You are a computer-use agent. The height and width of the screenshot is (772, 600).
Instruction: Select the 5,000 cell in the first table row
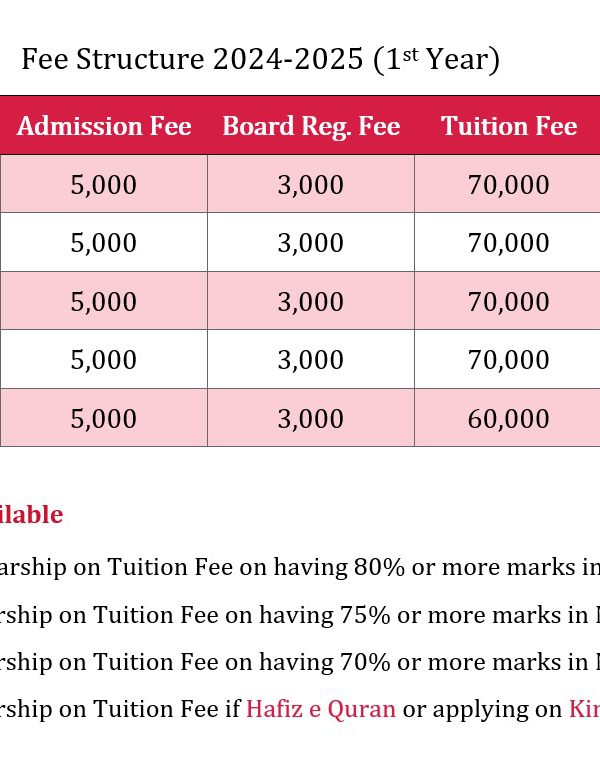coord(104,185)
